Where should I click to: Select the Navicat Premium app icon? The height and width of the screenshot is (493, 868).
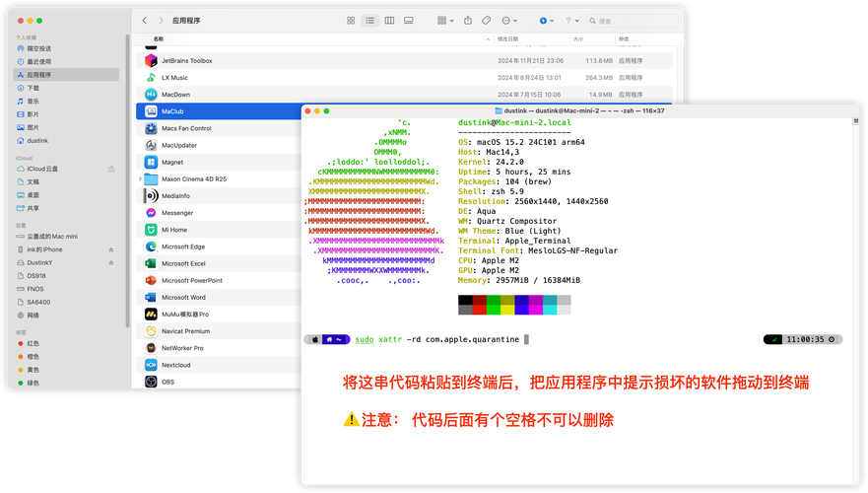coord(151,331)
